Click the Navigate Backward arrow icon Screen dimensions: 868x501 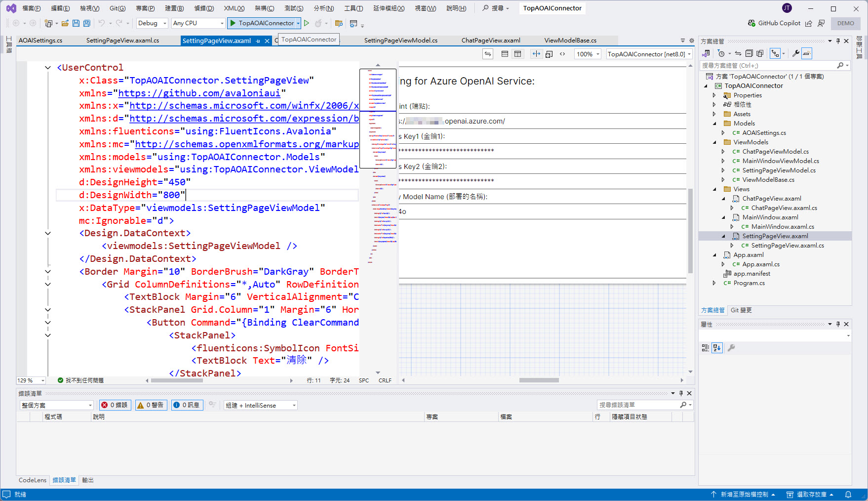16,23
